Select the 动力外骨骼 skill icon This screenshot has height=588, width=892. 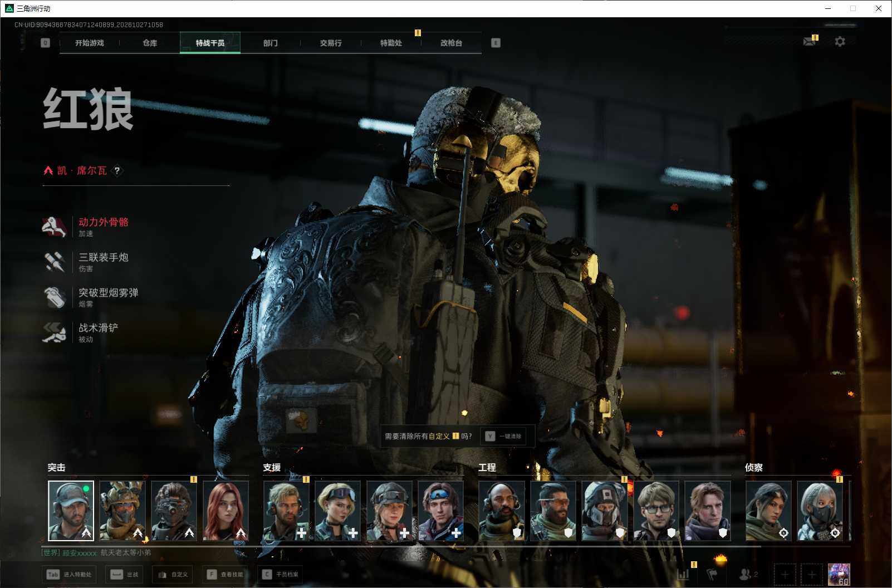(54, 227)
